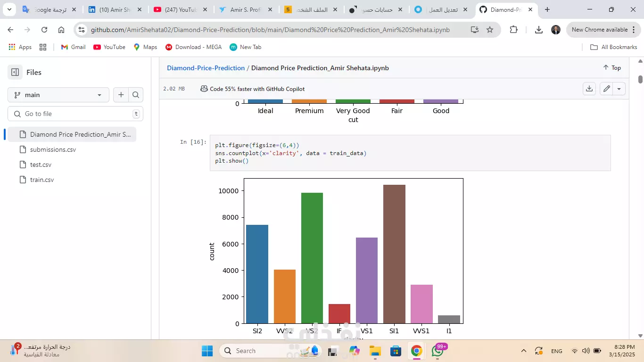Viewport: 644px width, 362px height.
Task: Open Wi-Fi network tray icon
Action: [x=574, y=351]
